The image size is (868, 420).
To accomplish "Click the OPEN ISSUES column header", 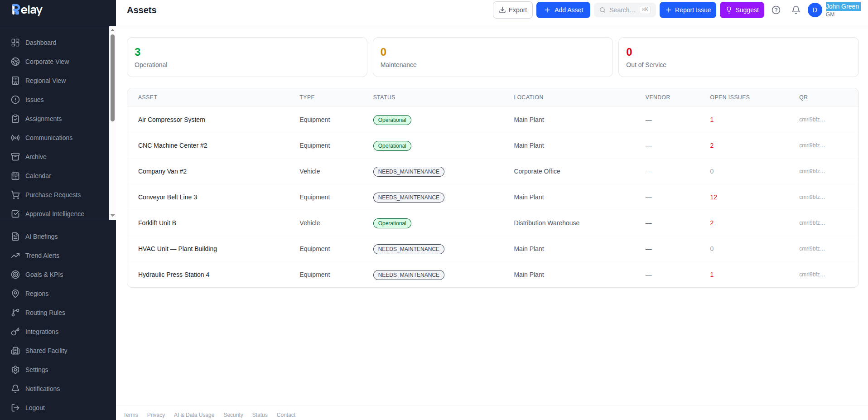I will pos(730,97).
